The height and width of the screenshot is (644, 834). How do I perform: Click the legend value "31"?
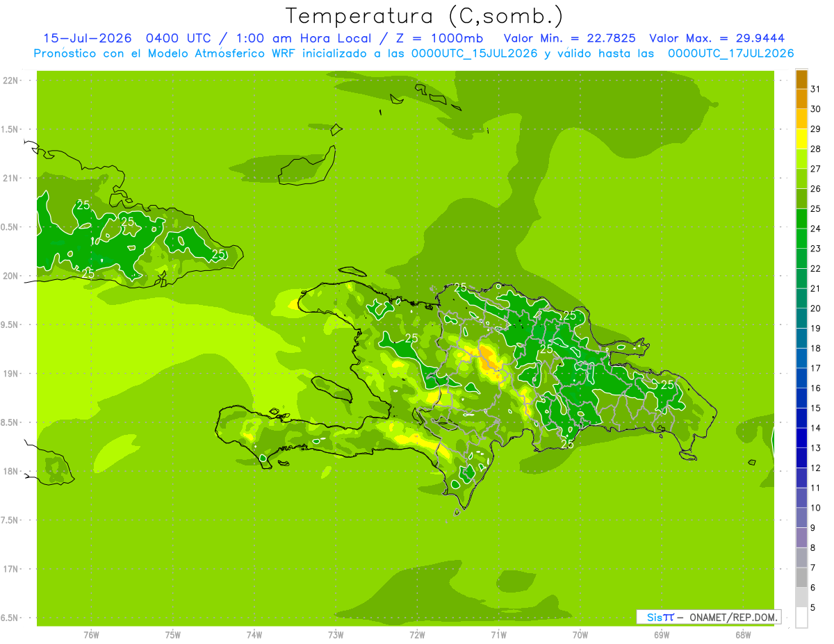tap(815, 89)
